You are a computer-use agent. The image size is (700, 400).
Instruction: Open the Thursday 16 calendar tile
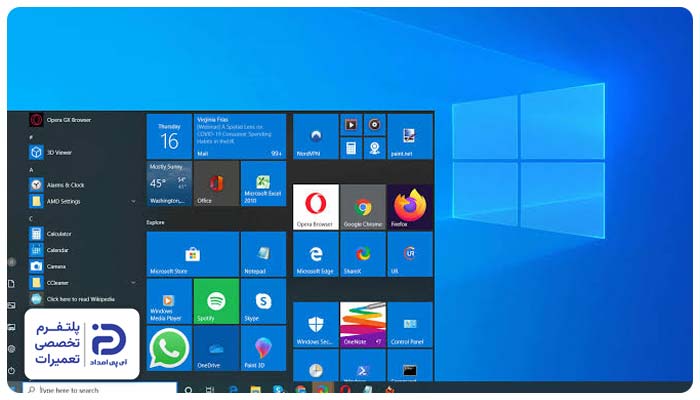[x=169, y=137]
